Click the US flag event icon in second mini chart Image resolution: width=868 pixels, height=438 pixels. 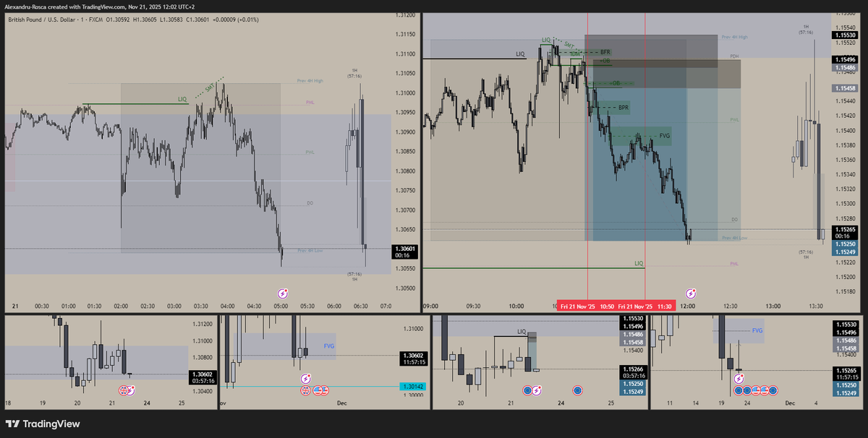(x=318, y=390)
